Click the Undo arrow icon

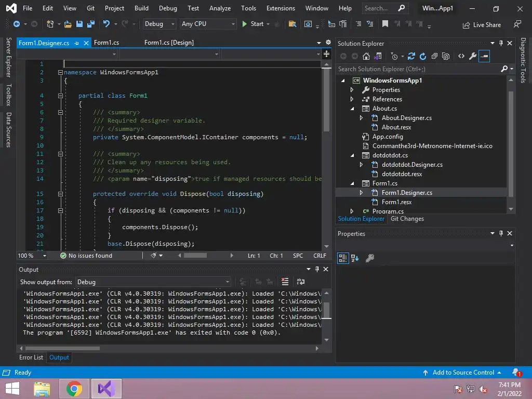(106, 24)
